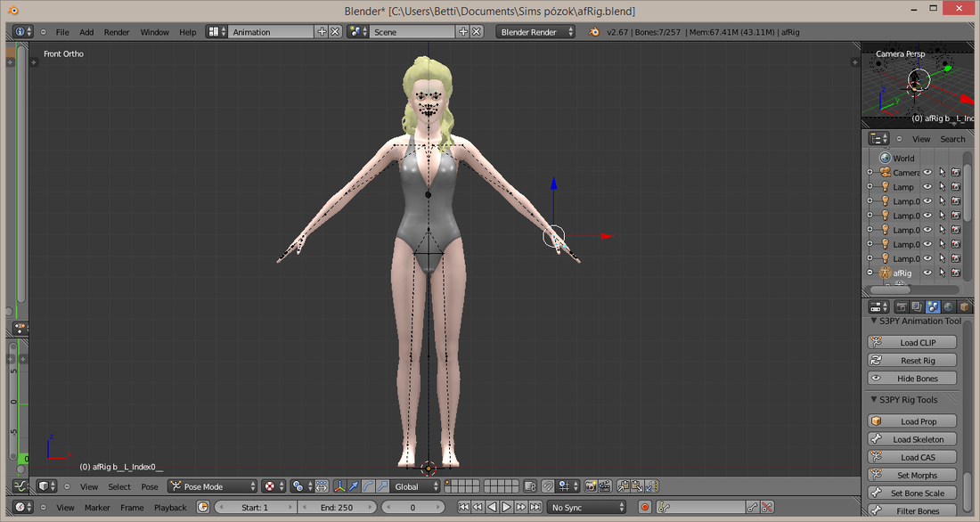Click the red record keyframe button
The image size is (980, 522).
tap(645, 507)
